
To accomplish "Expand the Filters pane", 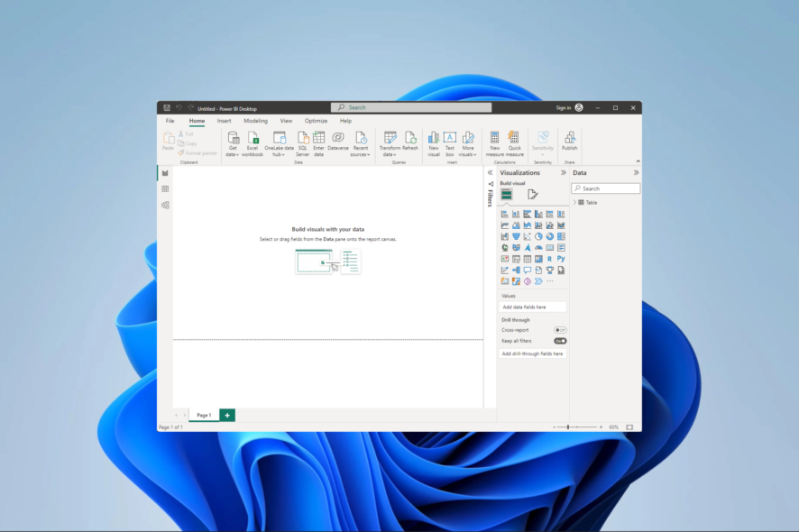I will point(491,173).
